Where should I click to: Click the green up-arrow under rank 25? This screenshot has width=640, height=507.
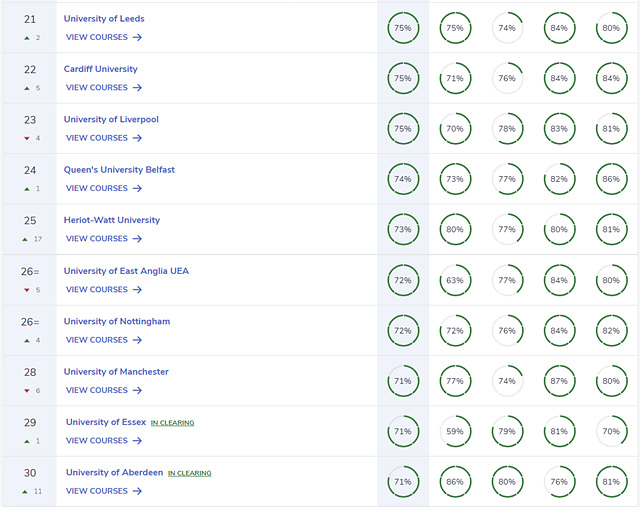point(23,239)
